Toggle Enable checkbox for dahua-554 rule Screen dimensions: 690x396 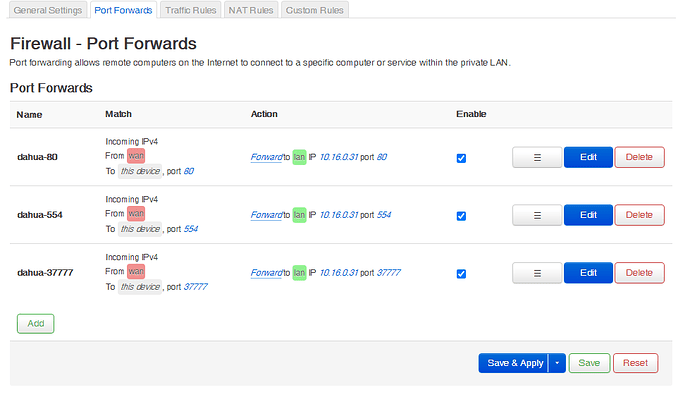(x=461, y=216)
